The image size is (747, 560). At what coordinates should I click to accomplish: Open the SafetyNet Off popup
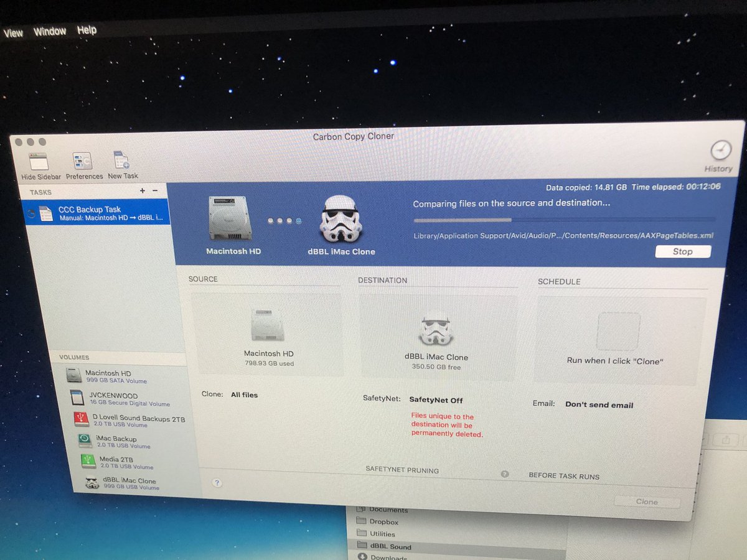coord(436,400)
